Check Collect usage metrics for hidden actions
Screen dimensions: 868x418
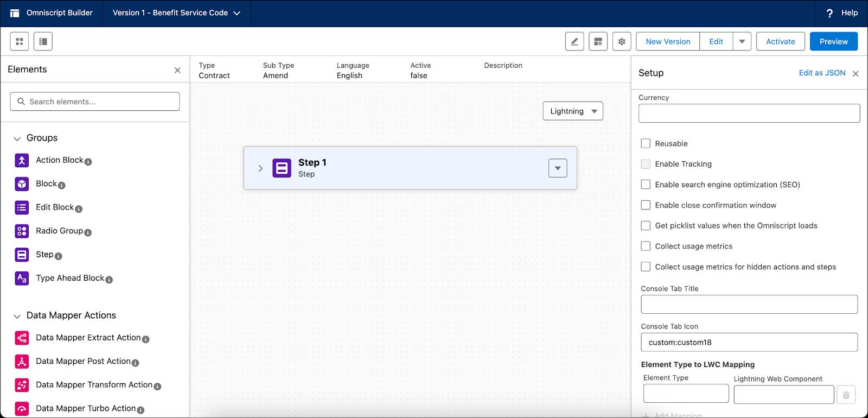point(646,267)
